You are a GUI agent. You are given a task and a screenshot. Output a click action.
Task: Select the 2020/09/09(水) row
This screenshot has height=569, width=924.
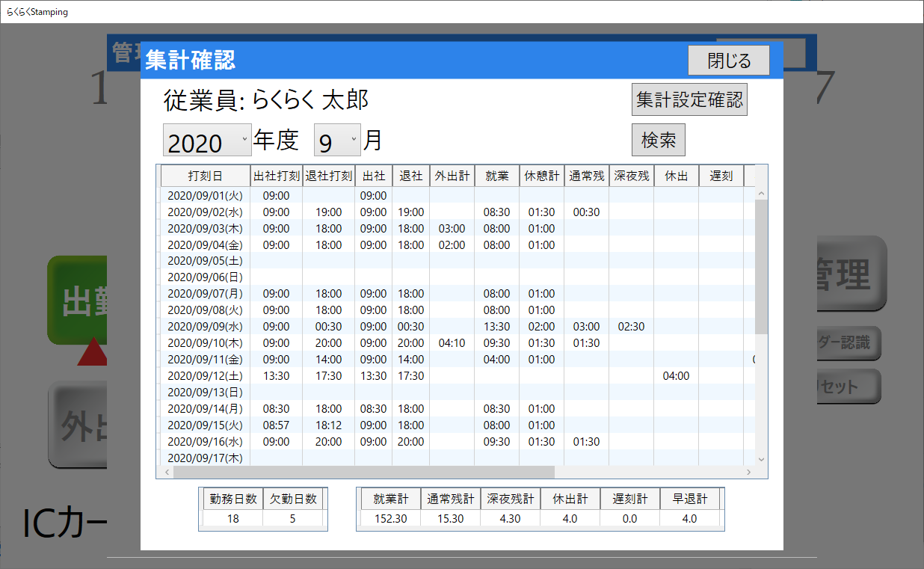205,327
